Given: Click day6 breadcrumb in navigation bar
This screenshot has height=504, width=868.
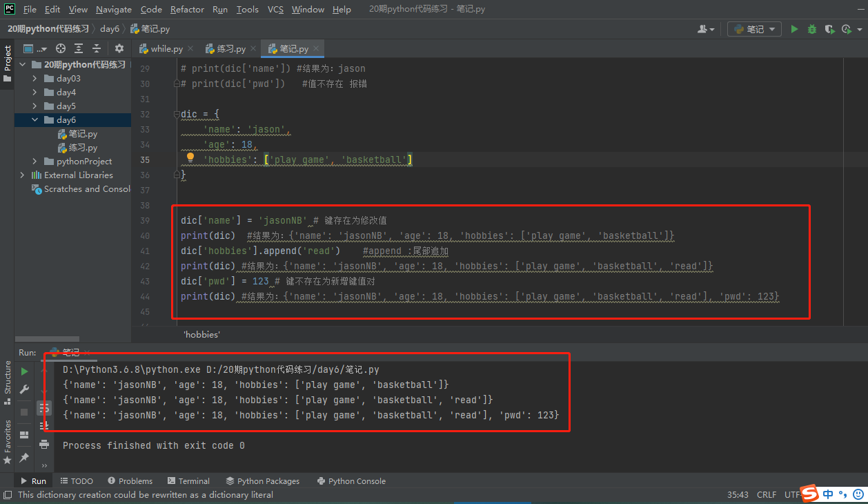Looking at the screenshot, I should coord(110,29).
